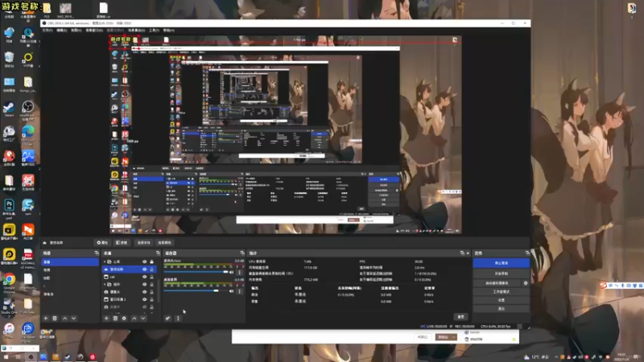Lock the 窗口采集 2 source
Image resolution: width=644 pixels, height=362 pixels.
[x=151, y=299]
